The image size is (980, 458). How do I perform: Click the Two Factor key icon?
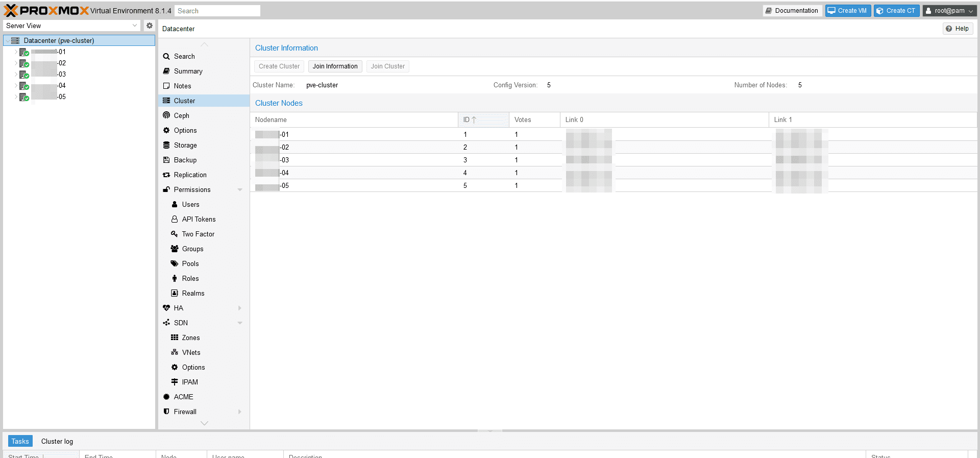click(175, 234)
